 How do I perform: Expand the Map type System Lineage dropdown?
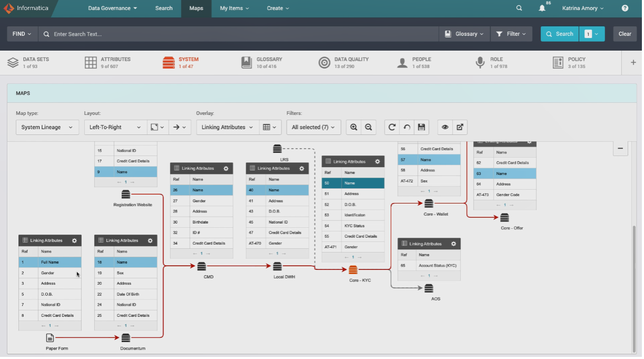(x=47, y=127)
